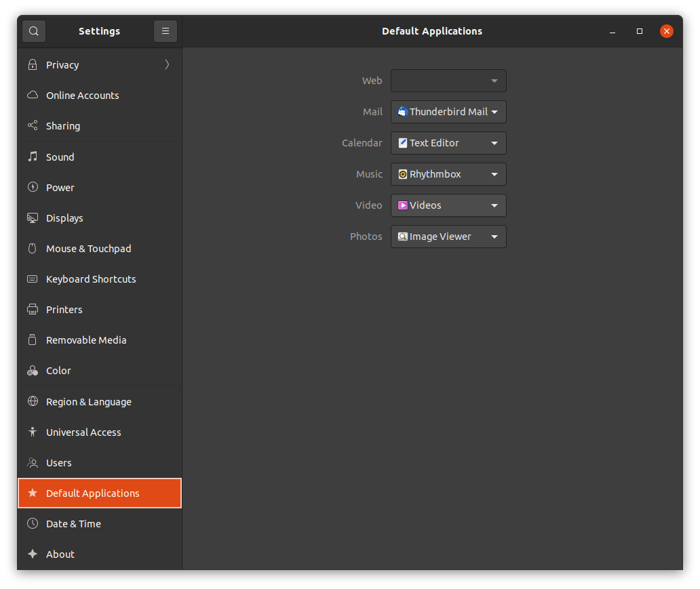Image resolution: width=700 pixels, height=589 pixels.
Task: Click the Color icon in sidebar
Action: pos(33,370)
